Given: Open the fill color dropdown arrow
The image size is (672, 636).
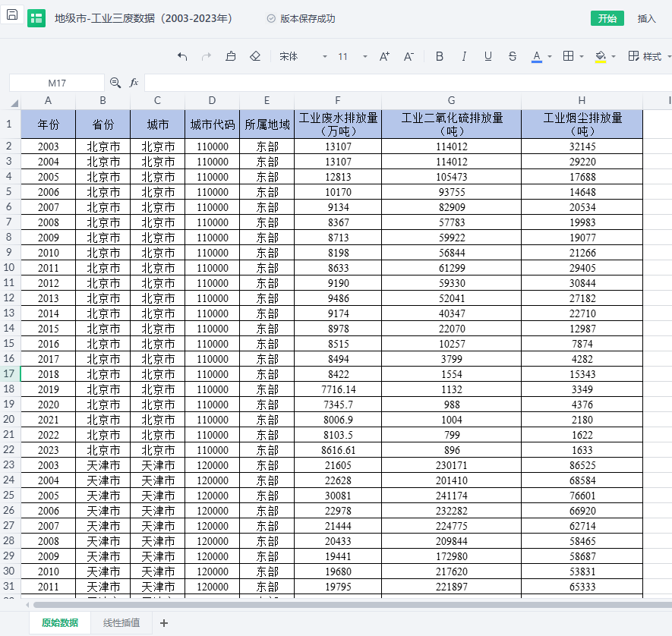Looking at the screenshot, I should [614, 56].
